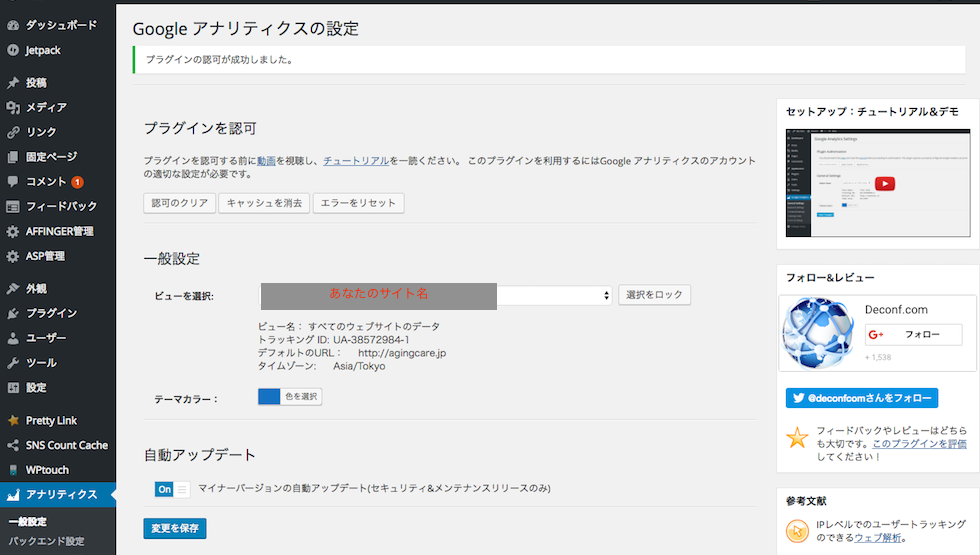Open the ウェブ解析 link

[x=878, y=538]
